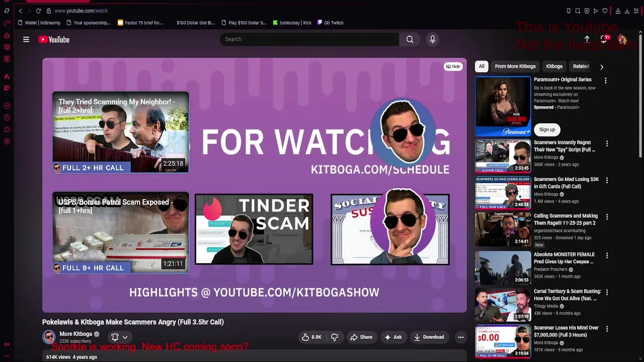Open the YouTube account avatar menu
644x362 pixels.
(622, 40)
